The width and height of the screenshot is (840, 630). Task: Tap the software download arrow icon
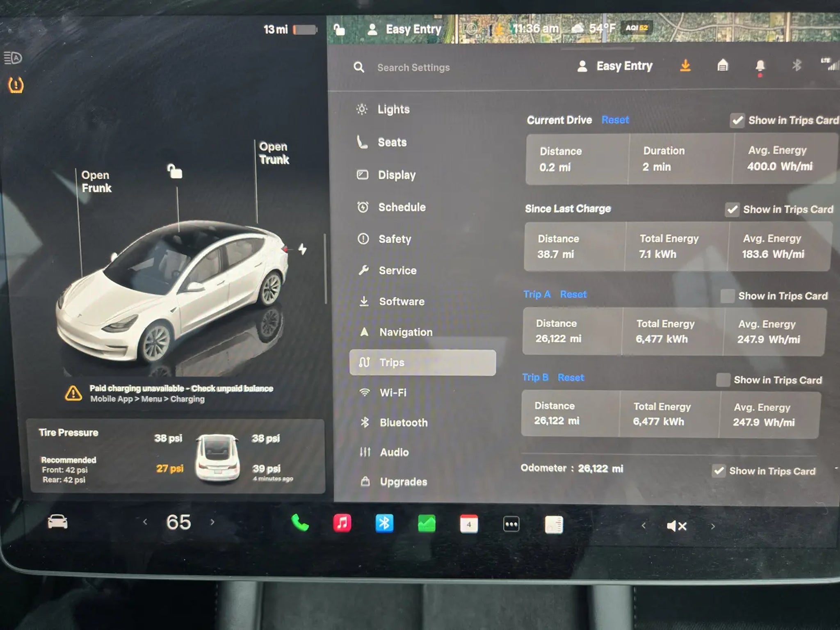685,66
